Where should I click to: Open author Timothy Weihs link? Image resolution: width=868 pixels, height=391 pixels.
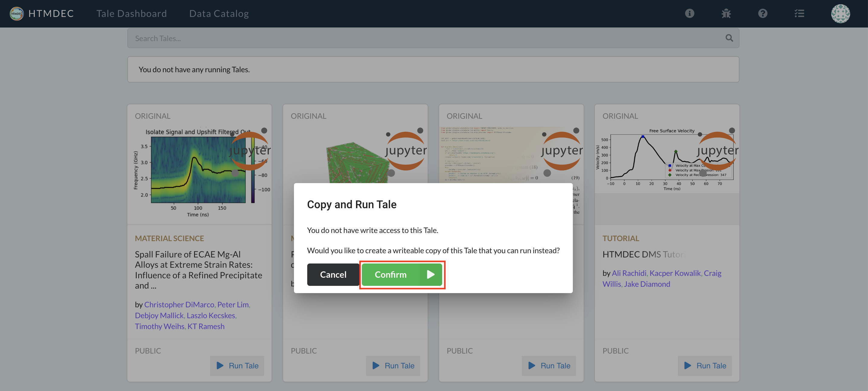[x=159, y=326]
